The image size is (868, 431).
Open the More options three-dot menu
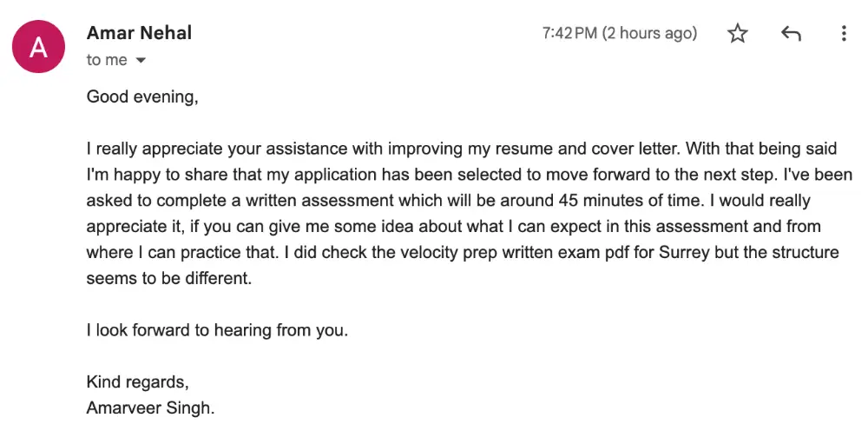[844, 34]
